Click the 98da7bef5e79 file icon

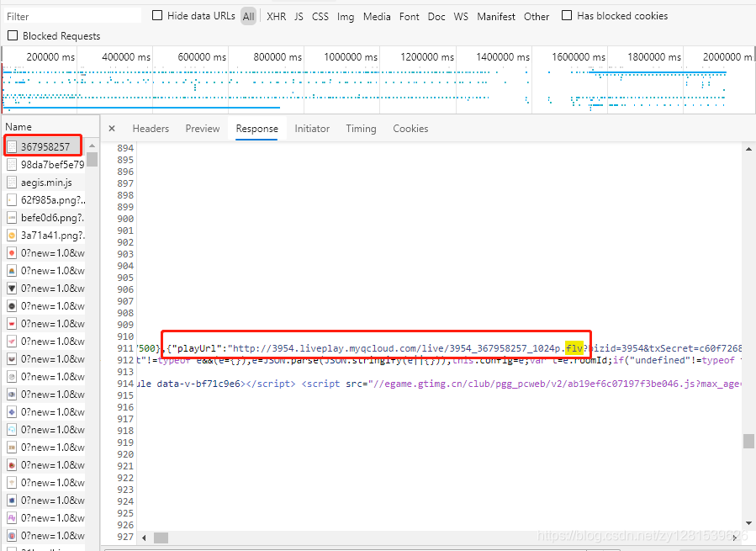[x=12, y=165]
